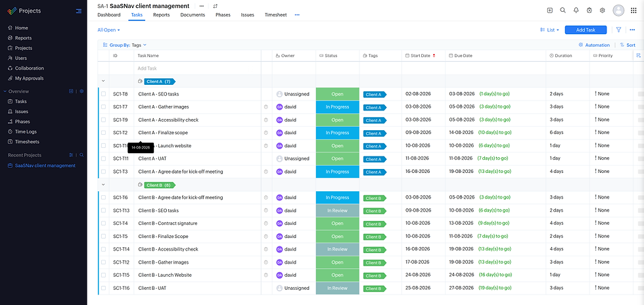Viewport: 644px width, 305px height.
Task: Click the inline Add Task field
Action: 197,68
